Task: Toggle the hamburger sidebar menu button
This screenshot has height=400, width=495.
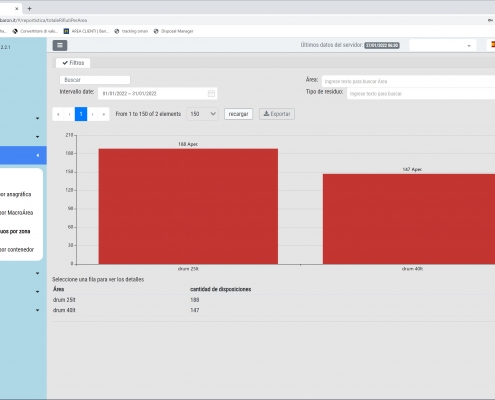Action: tap(60, 45)
